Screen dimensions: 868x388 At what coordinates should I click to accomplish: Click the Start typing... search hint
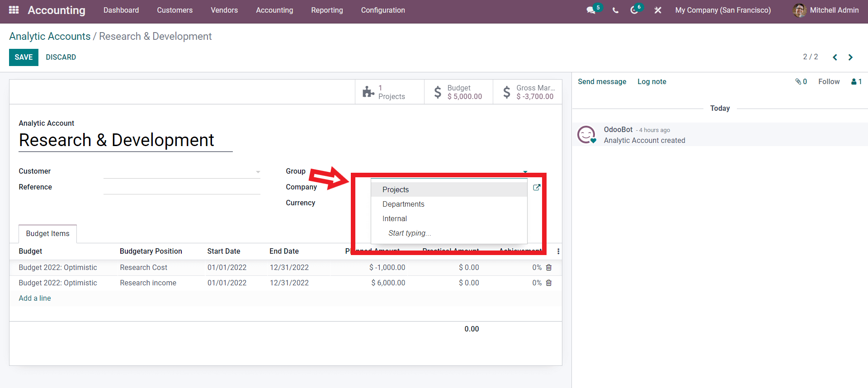point(410,233)
